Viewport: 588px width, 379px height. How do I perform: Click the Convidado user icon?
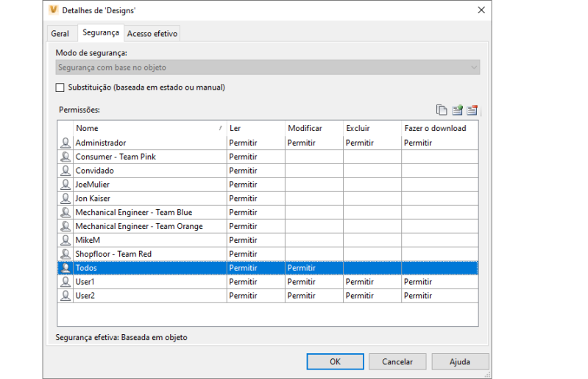tap(65, 171)
